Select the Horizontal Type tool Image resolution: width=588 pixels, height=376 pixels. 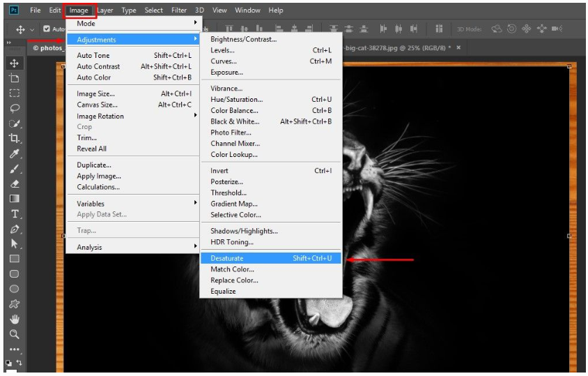pyautogui.click(x=14, y=214)
